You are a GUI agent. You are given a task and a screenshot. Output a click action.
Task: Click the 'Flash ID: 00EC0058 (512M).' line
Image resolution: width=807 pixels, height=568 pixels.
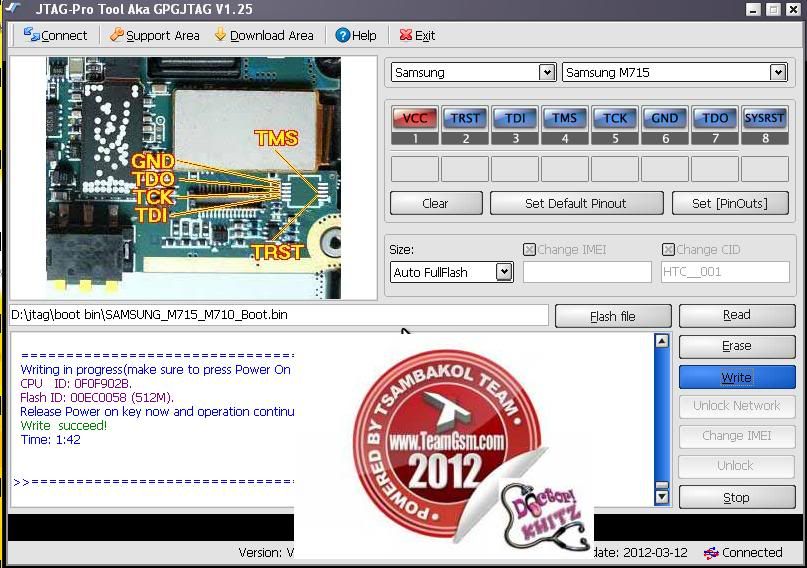97,398
